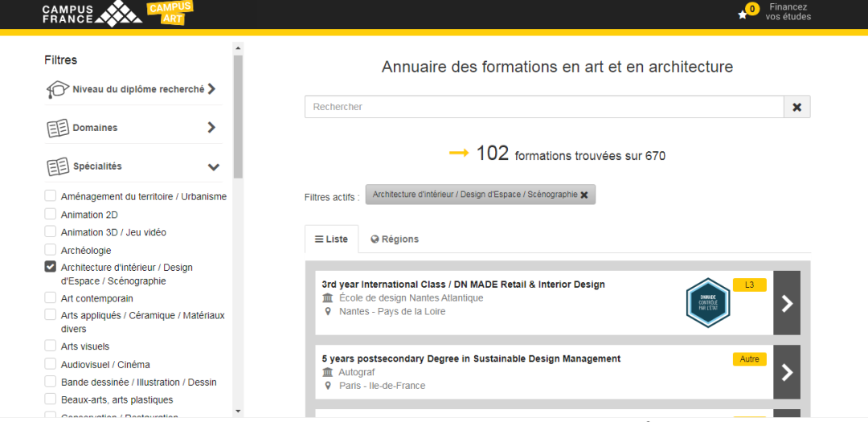
Task: Click the L3 level tag
Action: click(750, 285)
